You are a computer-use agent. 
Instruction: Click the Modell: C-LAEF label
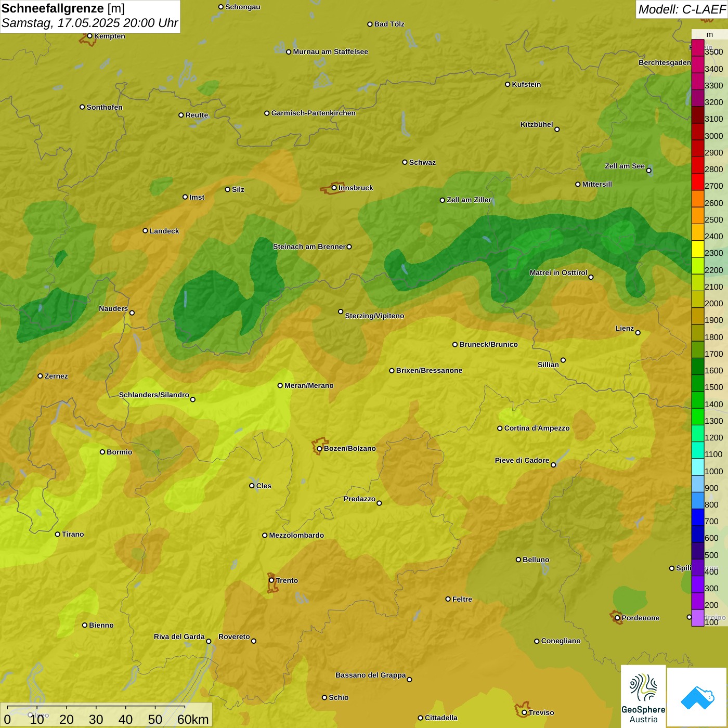[682, 9]
